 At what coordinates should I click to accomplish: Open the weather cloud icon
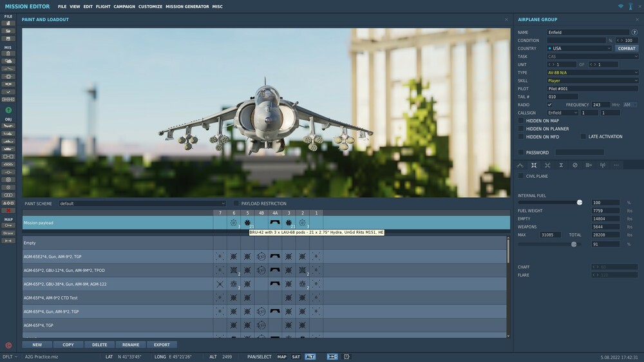coord(8,61)
